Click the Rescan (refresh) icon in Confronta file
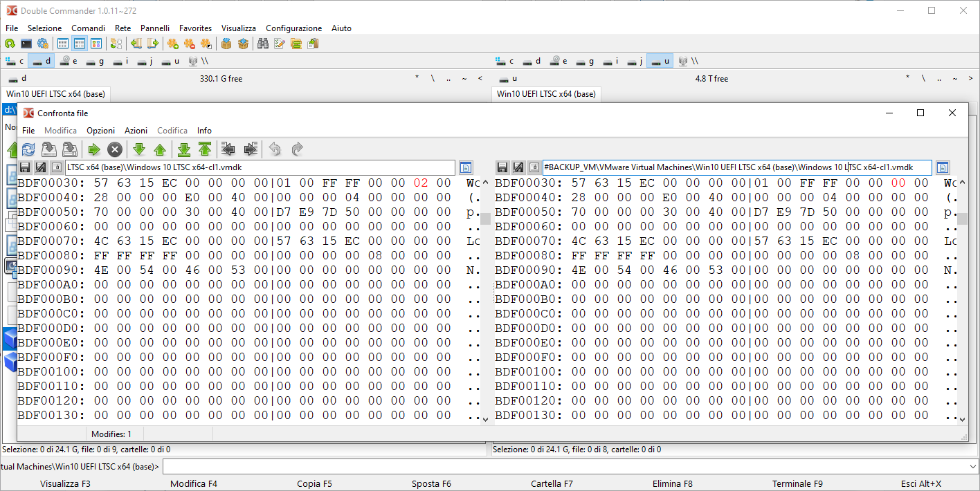The width and height of the screenshot is (980, 491). 28,149
